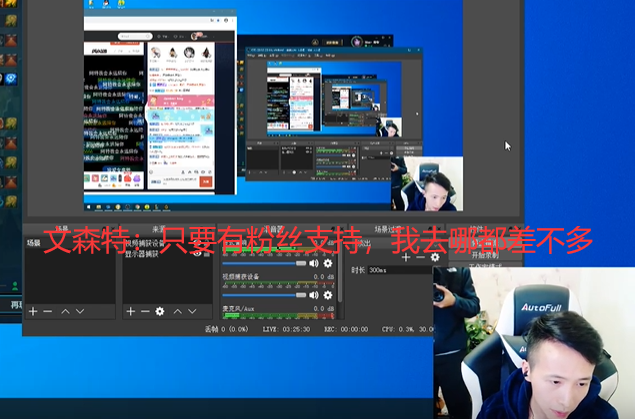Select the webcam feed in OBS preview
635x419 pixels.
[427, 183]
